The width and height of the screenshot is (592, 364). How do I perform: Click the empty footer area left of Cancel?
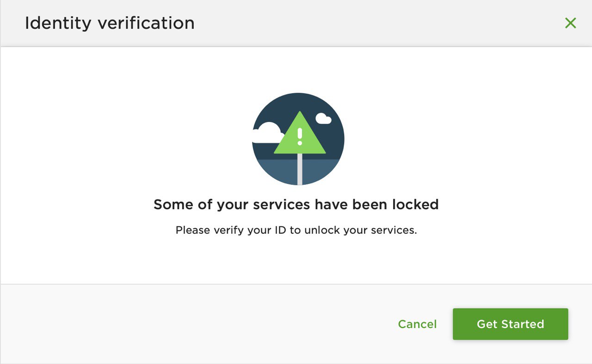click(x=185, y=324)
